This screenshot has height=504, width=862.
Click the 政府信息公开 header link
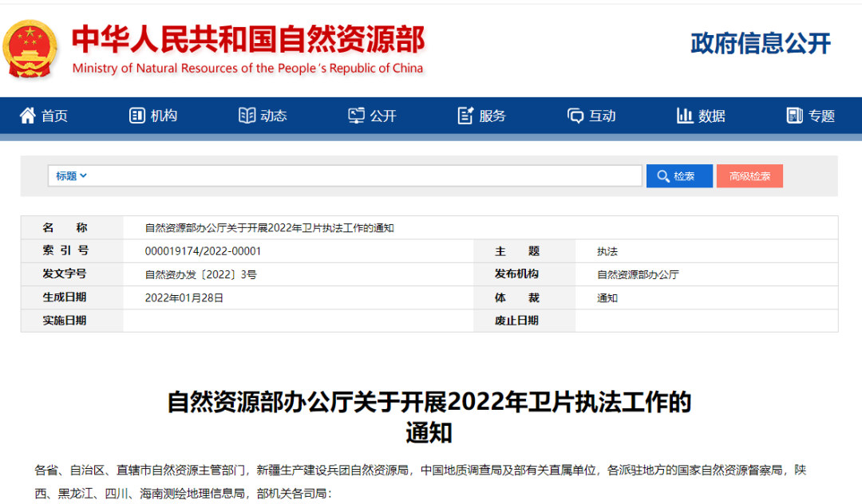tap(760, 44)
